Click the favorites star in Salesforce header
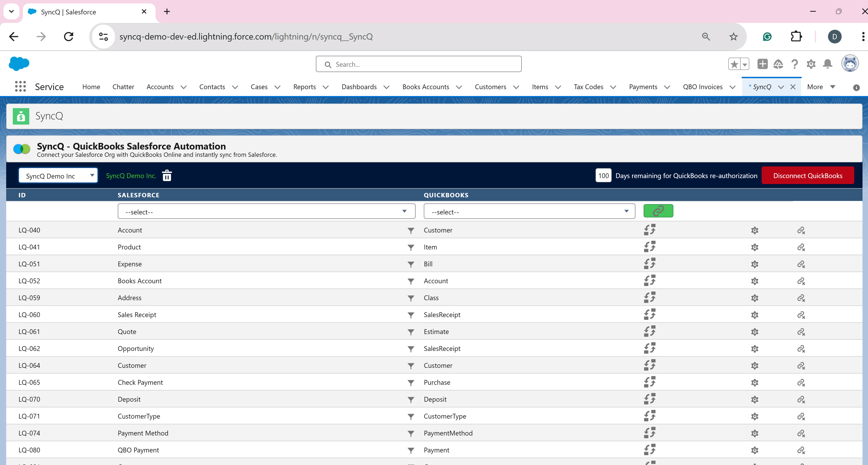Image resolution: width=868 pixels, height=465 pixels. tap(734, 64)
